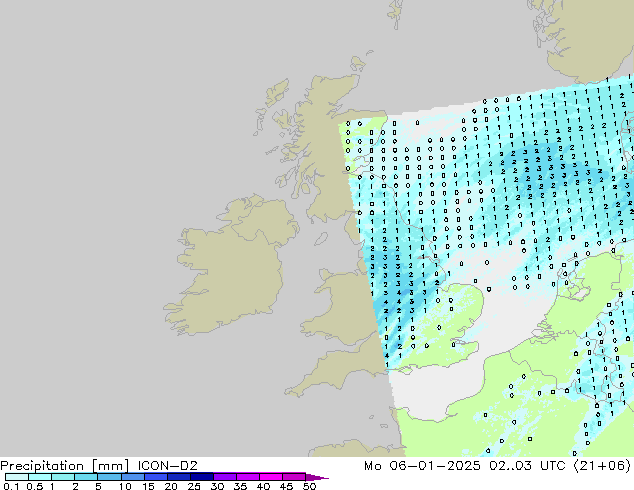Click the '10' legend label
Screen dimensions: 634x490
pos(125,486)
